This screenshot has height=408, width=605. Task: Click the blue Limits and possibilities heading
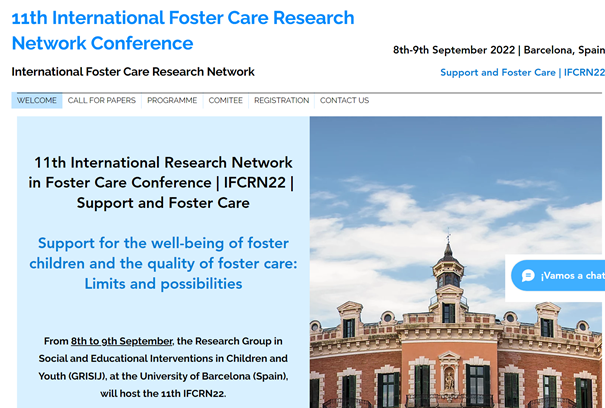[x=163, y=284]
